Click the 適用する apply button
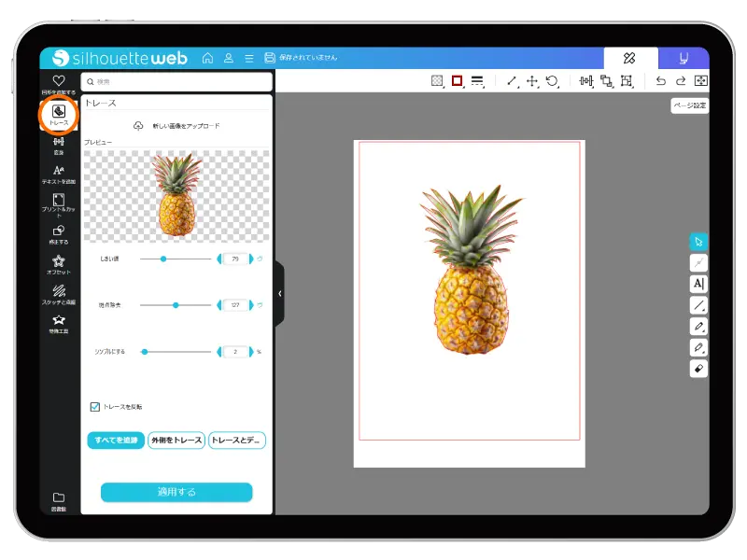The image size is (747, 560). tap(176, 492)
